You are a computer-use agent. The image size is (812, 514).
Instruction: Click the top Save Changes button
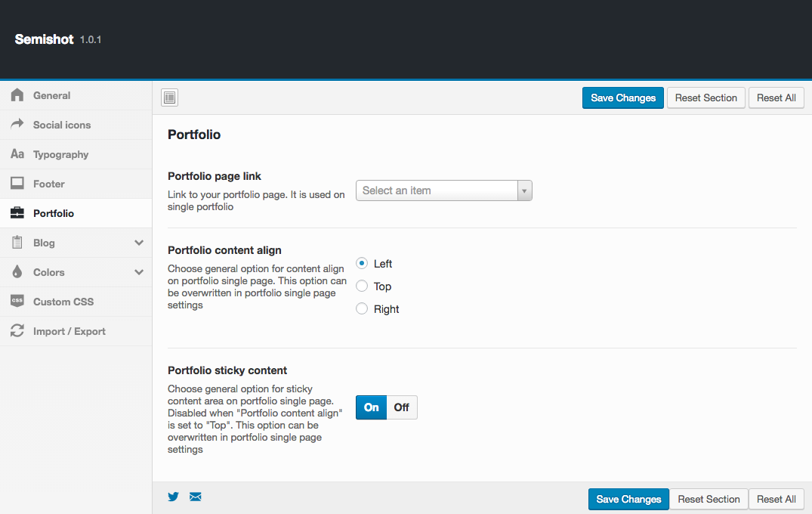tap(623, 98)
